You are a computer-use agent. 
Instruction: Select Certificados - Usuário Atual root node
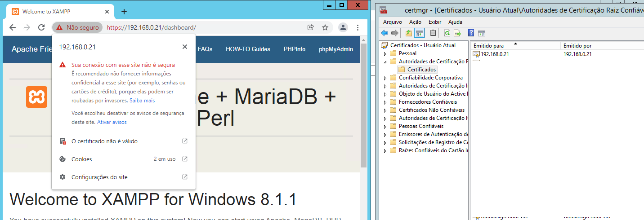tap(423, 45)
